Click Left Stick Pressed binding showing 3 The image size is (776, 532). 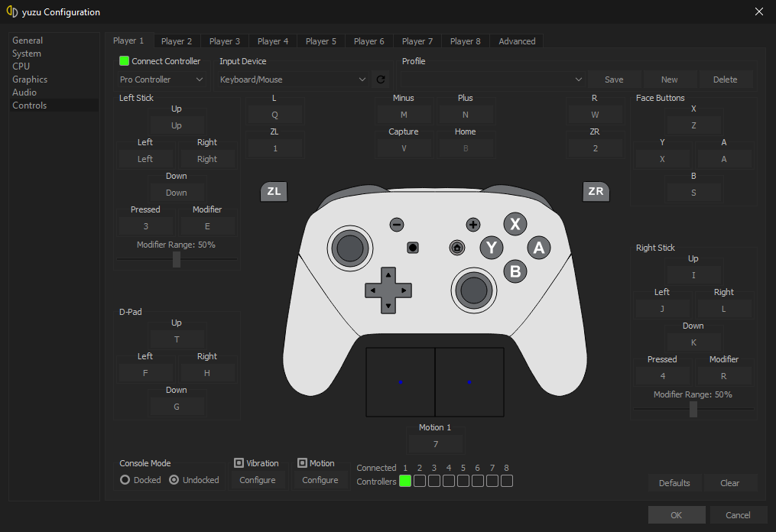point(145,225)
